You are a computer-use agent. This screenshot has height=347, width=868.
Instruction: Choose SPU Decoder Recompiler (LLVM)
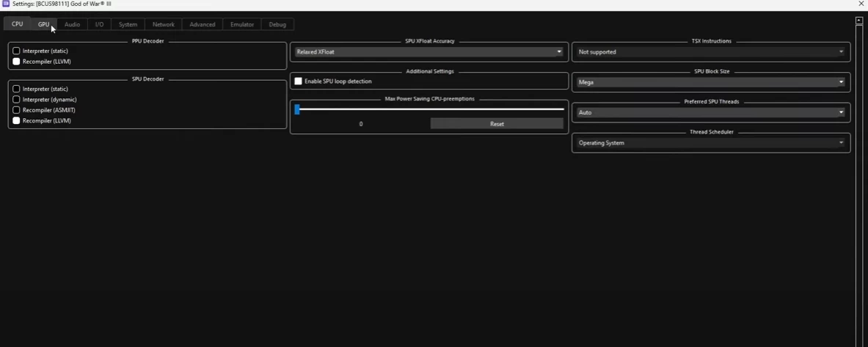pyautogui.click(x=16, y=120)
